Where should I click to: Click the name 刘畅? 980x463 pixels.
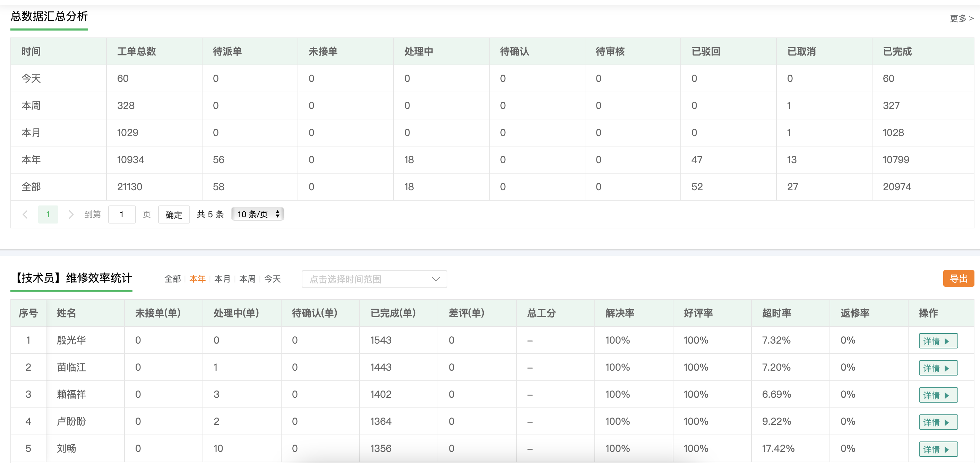pos(67,448)
